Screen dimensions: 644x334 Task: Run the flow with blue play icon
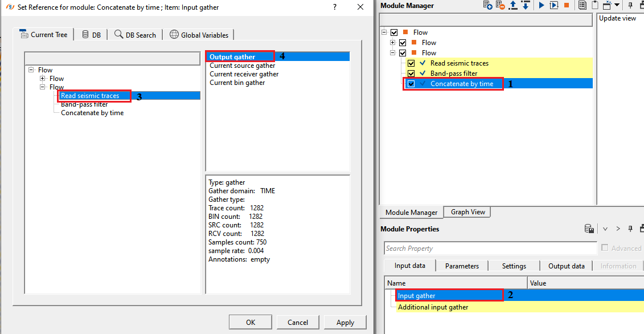542,5
